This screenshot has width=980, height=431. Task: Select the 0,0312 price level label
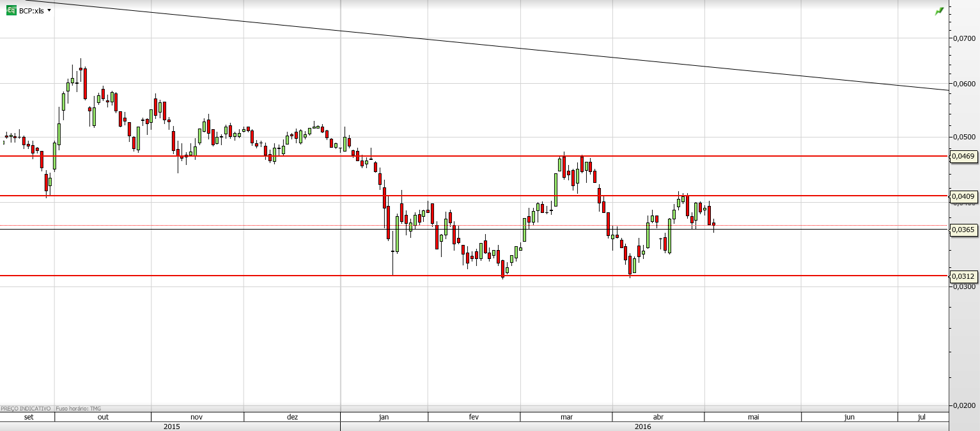(963, 276)
